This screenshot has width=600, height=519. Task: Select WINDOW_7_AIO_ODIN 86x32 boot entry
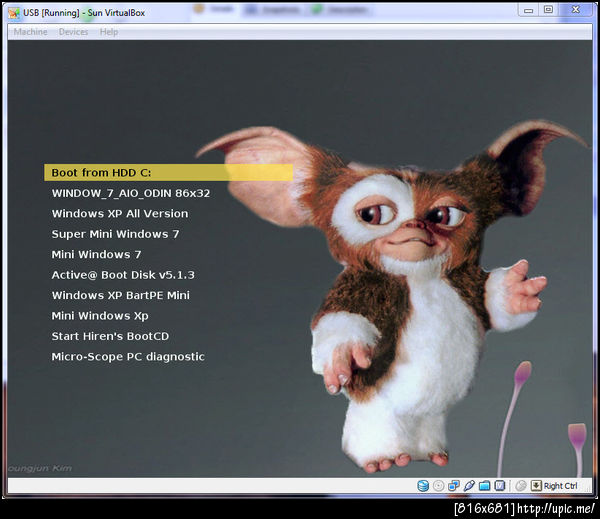[131, 193]
